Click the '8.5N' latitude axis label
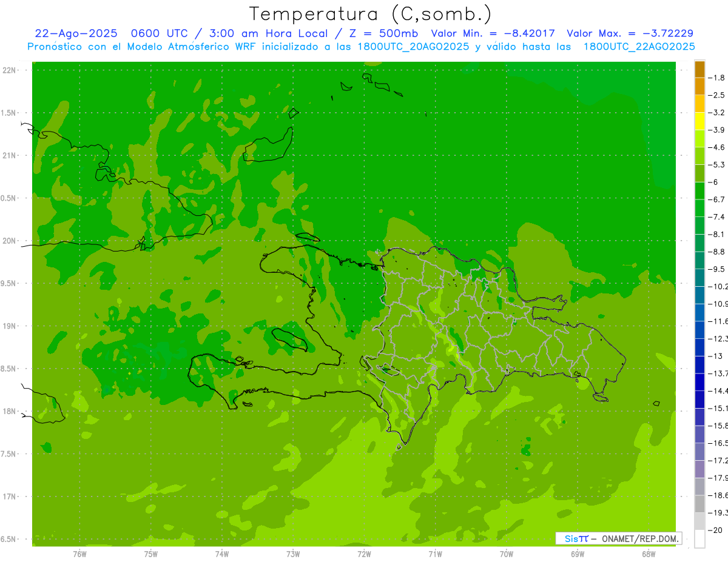This screenshot has width=728, height=562. 8,369
